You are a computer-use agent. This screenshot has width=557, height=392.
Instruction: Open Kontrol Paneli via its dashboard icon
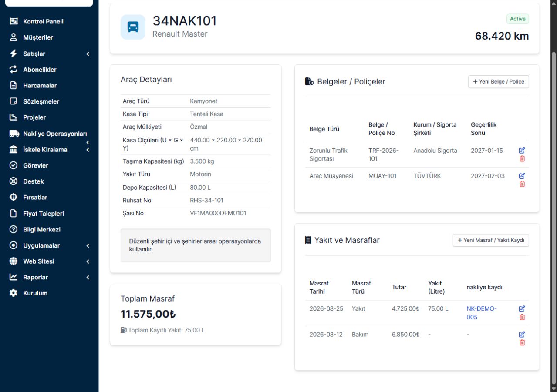[14, 21]
